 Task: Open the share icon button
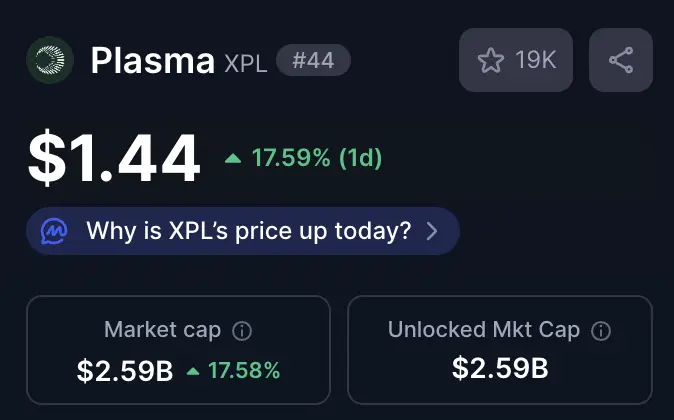(x=621, y=60)
